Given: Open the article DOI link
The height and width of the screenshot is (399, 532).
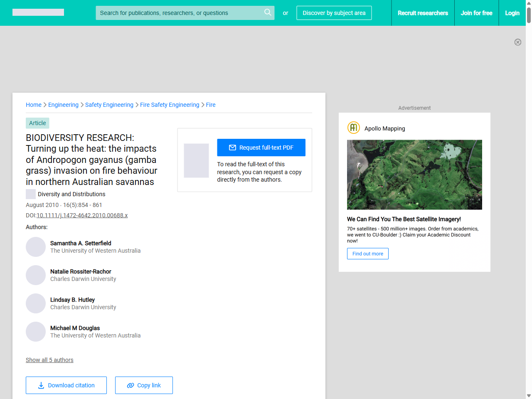Looking at the screenshot, I should point(82,215).
